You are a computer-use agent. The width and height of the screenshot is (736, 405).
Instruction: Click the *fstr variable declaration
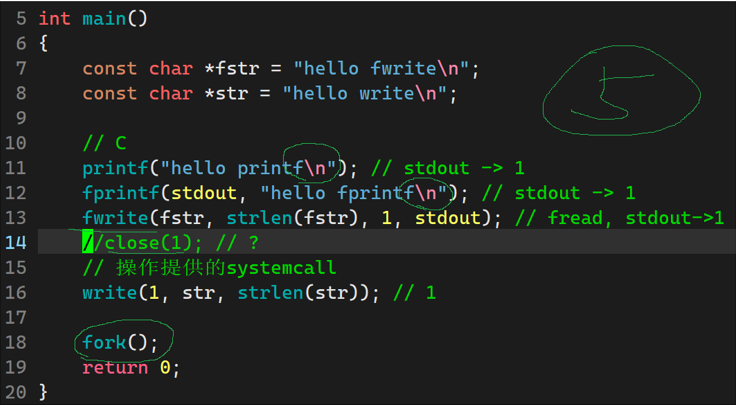232,69
